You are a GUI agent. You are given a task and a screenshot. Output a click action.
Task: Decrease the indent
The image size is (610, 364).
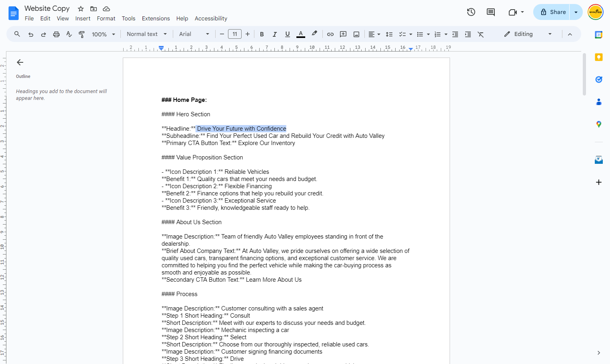click(x=455, y=34)
